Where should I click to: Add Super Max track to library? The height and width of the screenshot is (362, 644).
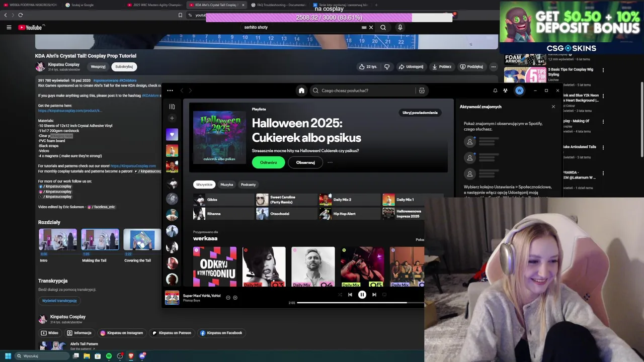click(x=235, y=298)
